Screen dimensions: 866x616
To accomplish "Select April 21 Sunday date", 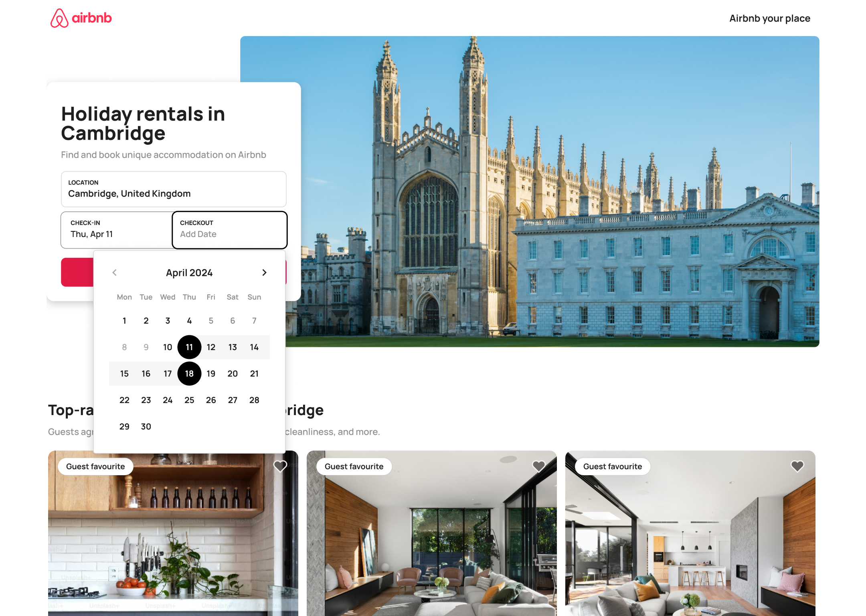I will click(254, 373).
